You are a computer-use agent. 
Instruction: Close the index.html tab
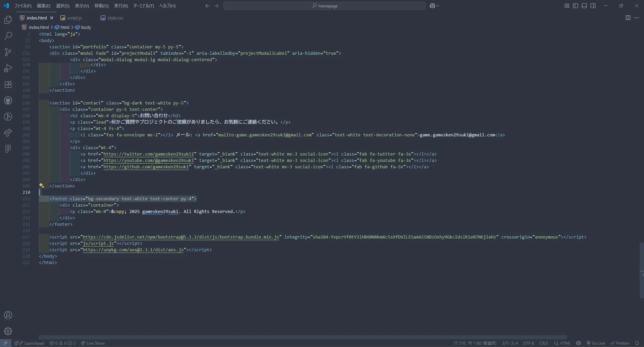[52, 18]
